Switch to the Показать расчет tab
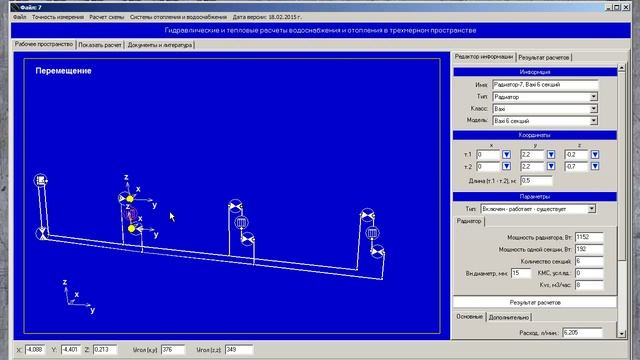The image size is (640, 360). pos(100,45)
